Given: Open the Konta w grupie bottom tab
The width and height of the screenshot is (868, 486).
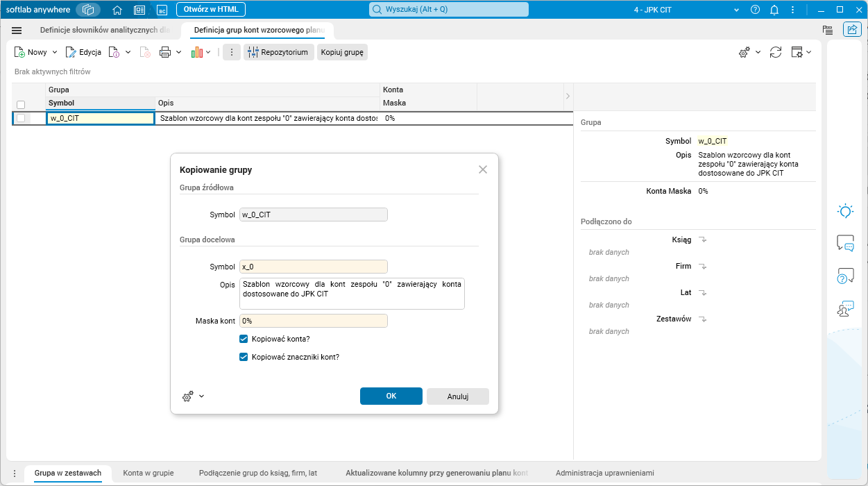Looking at the screenshot, I should click(148, 473).
